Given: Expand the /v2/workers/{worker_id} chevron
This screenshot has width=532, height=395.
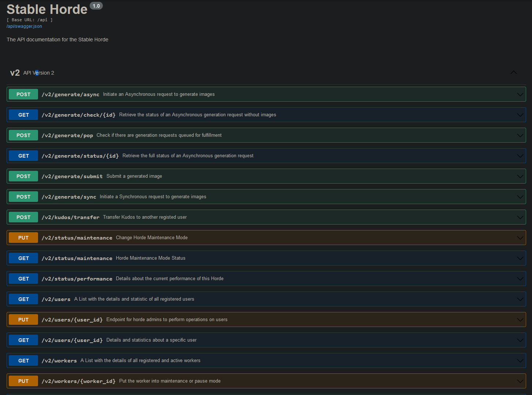Looking at the screenshot, I should (520, 381).
